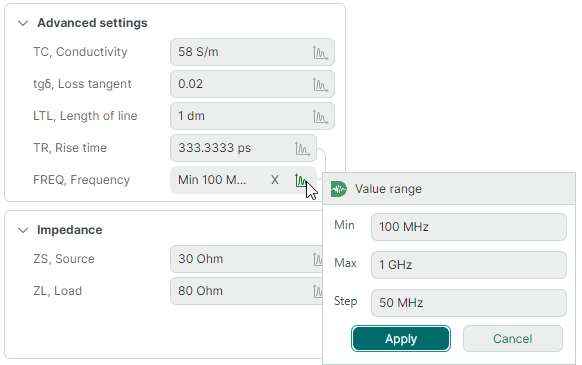Clear Frequency range with the X icon

[x=275, y=180]
